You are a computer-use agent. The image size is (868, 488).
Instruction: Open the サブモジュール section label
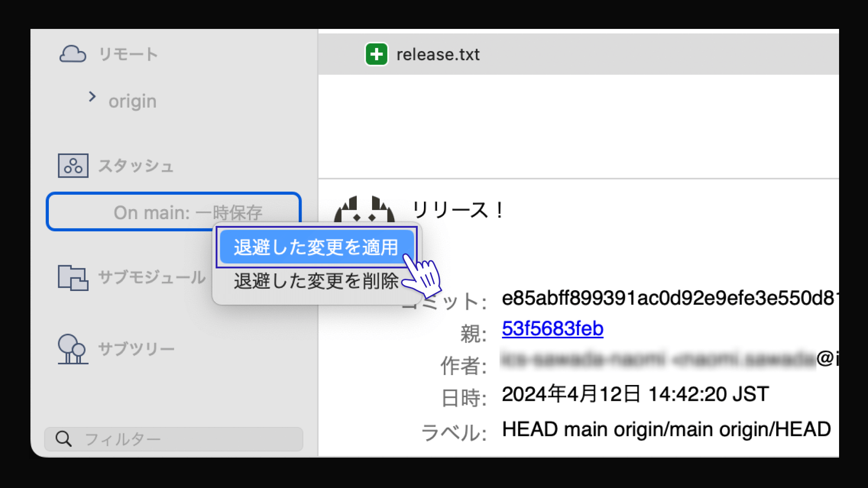click(x=152, y=277)
